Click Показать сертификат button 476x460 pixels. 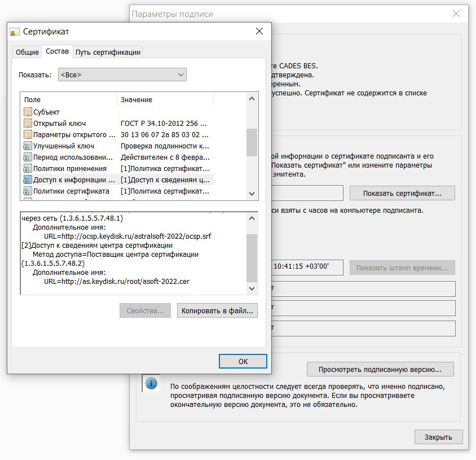tap(402, 193)
